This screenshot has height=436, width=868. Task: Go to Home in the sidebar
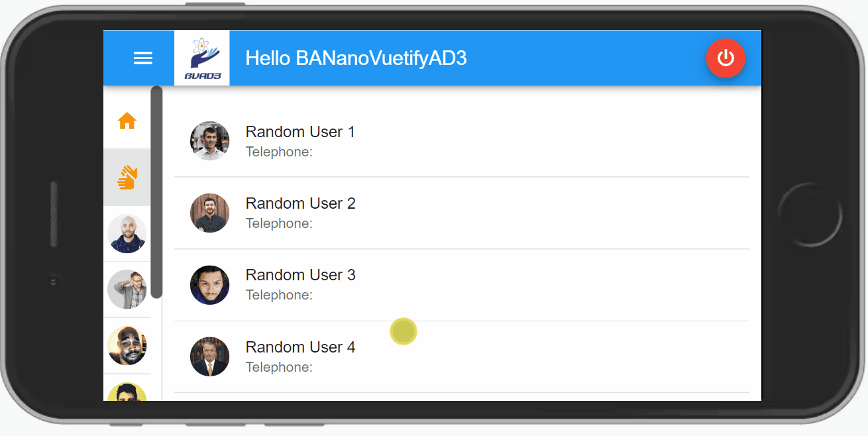point(127,121)
